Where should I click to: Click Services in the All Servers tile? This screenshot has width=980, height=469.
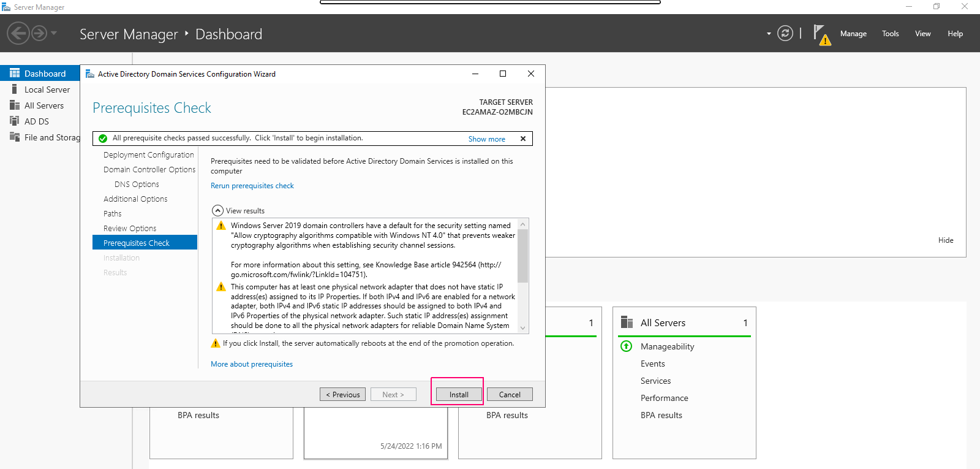click(656, 381)
